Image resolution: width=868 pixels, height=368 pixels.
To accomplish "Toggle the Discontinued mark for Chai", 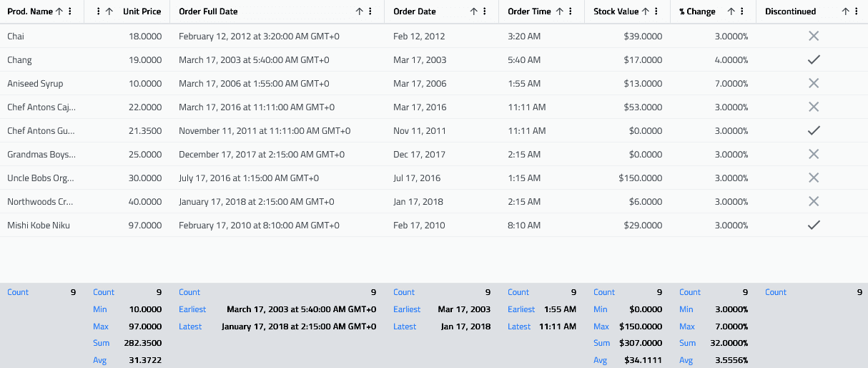I will (813, 36).
